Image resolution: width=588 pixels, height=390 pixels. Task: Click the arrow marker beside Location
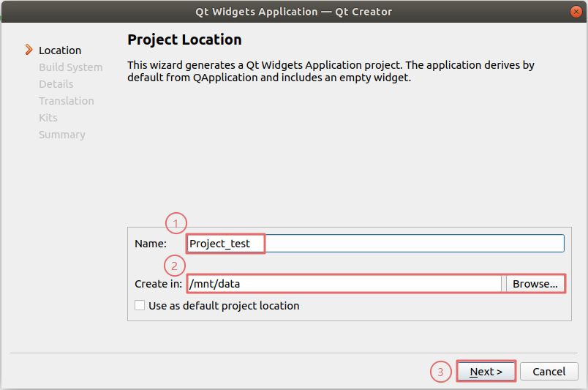click(x=29, y=50)
